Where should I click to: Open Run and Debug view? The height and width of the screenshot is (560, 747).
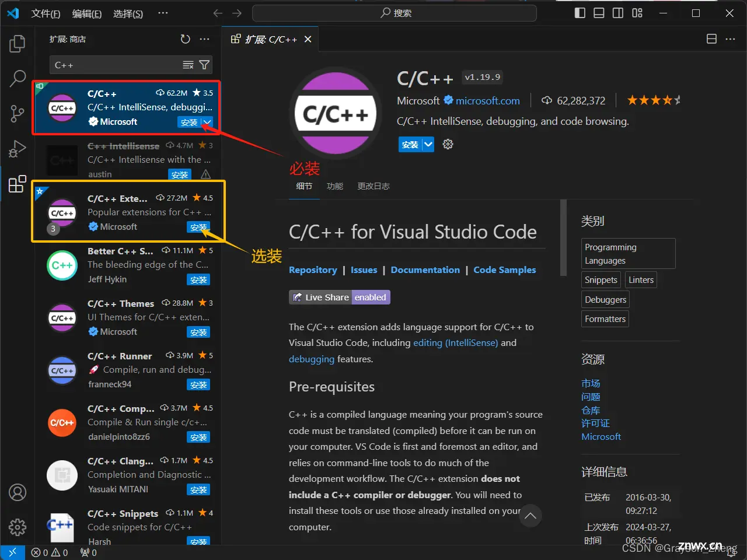pyautogui.click(x=18, y=149)
